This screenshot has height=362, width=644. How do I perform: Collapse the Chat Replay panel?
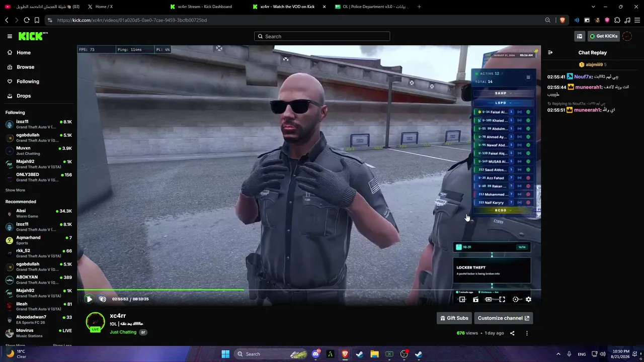pos(550,52)
